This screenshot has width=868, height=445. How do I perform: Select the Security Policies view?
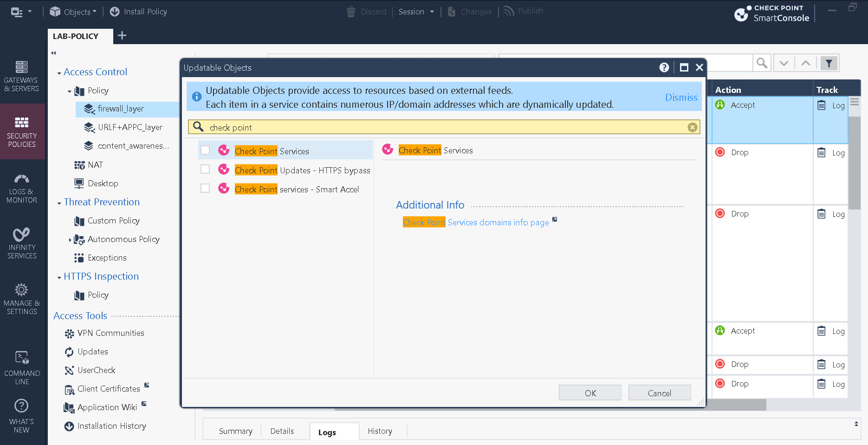pyautogui.click(x=22, y=131)
